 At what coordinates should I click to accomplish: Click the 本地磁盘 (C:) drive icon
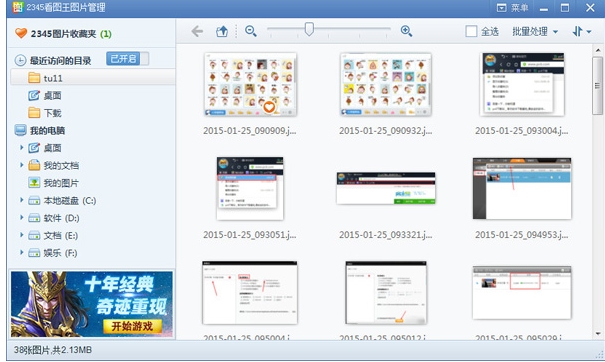point(34,200)
